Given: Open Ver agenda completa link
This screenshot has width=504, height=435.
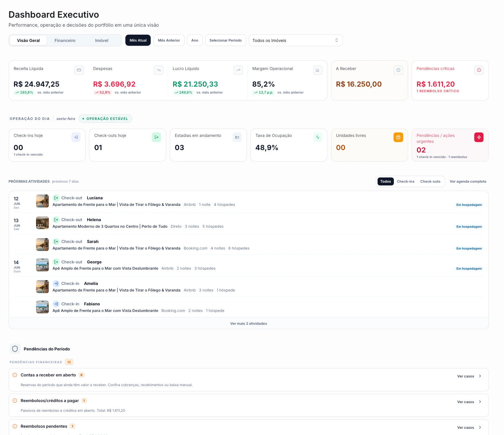Looking at the screenshot, I should point(468,181).
